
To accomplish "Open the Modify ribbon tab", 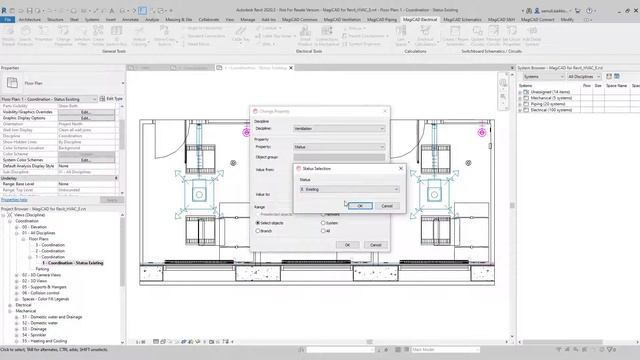I will point(567,20).
